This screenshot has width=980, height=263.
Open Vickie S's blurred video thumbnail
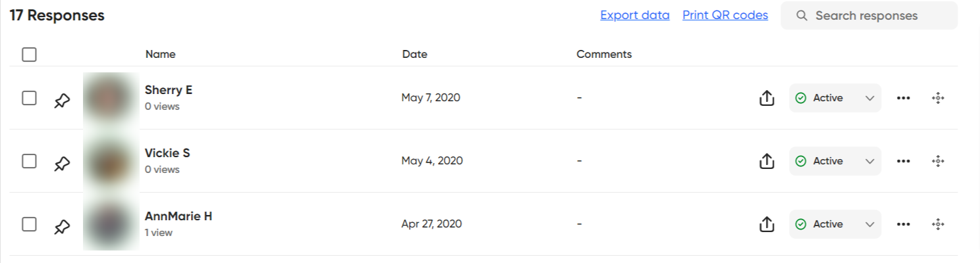coord(111,162)
